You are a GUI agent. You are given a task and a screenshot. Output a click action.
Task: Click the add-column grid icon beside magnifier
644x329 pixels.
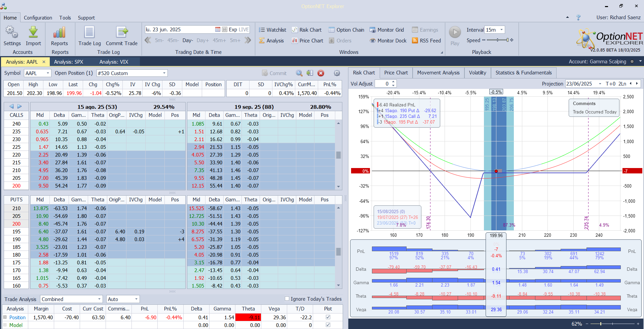coord(310,73)
